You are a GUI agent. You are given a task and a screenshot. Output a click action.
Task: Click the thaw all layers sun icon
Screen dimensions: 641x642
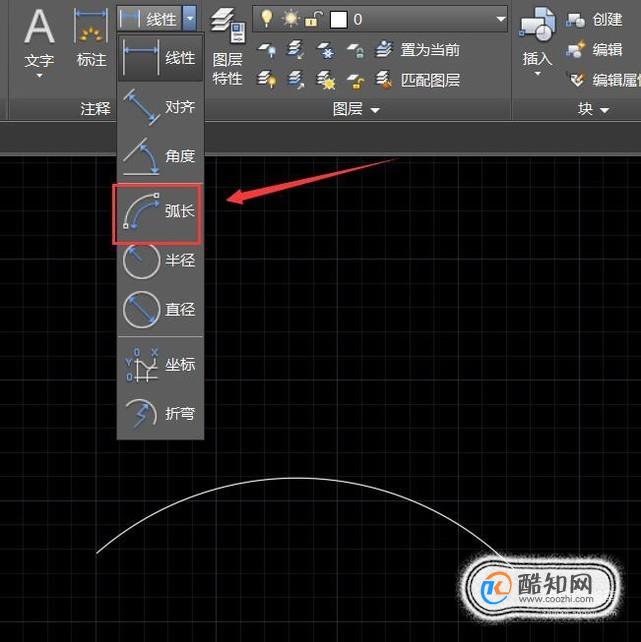(326, 79)
